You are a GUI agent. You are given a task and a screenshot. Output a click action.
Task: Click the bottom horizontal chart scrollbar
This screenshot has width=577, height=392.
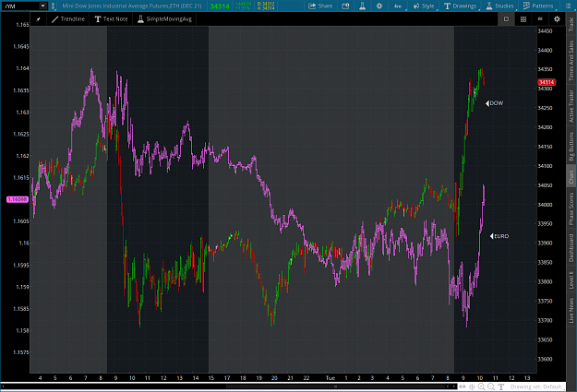pos(229,386)
